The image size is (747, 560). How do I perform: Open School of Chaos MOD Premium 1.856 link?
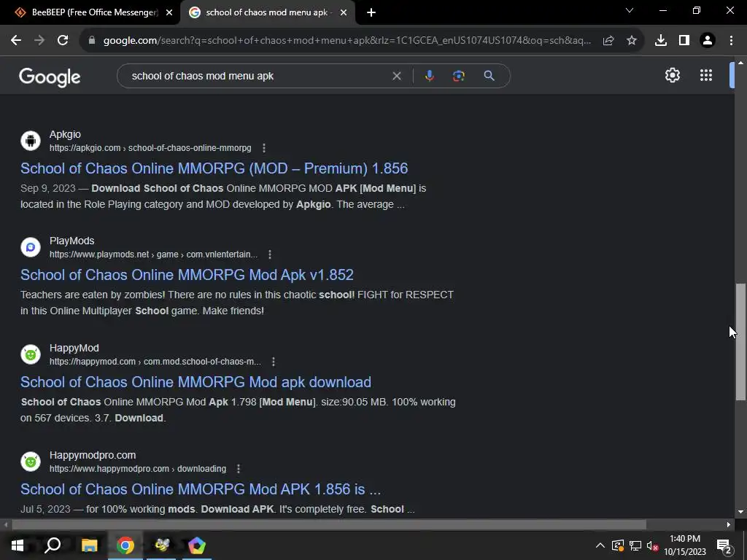214,168
